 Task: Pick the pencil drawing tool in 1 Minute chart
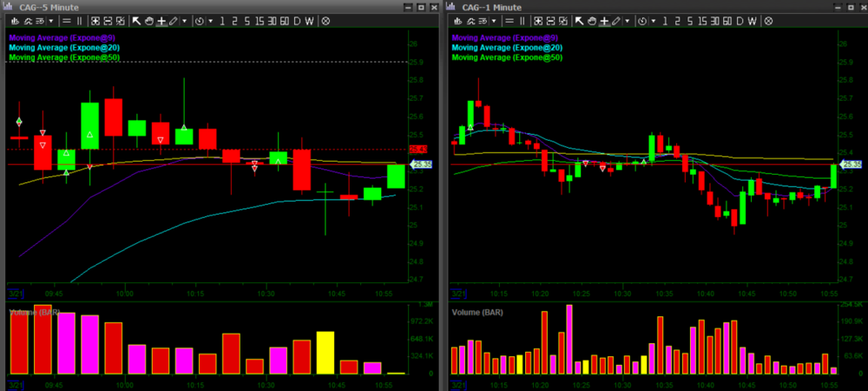pos(616,20)
